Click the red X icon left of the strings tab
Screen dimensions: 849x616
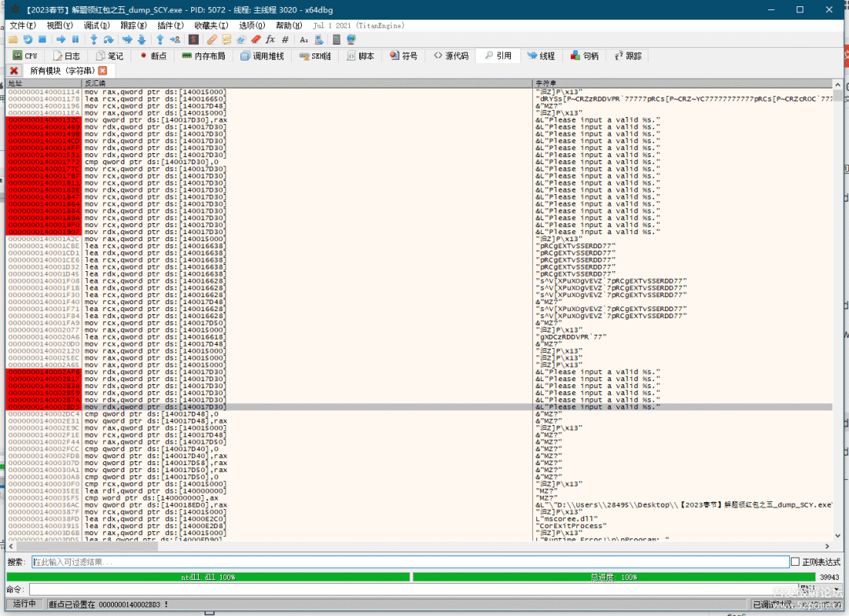[x=14, y=71]
